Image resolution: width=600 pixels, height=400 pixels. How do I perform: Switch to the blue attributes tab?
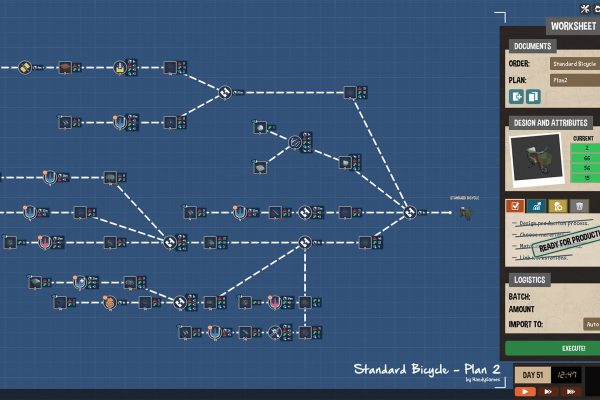point(536,206)
